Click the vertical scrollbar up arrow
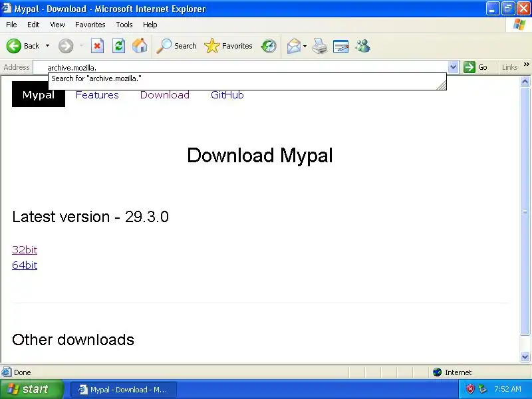The image size is (532, 399). (x=525, y=81)
